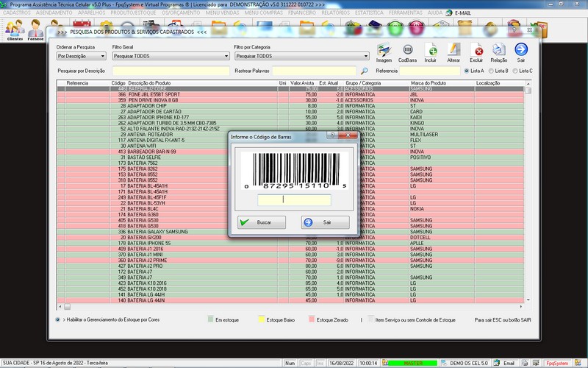The width and height of the screenshot is (588, 368).
Task: Click the Item Serviço gray color swatch
Action: [x=371, y=319]
